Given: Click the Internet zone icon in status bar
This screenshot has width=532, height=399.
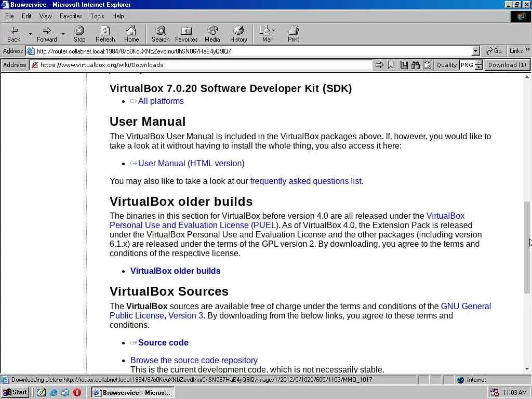Looking at the screenshot, I should (460, 380).
